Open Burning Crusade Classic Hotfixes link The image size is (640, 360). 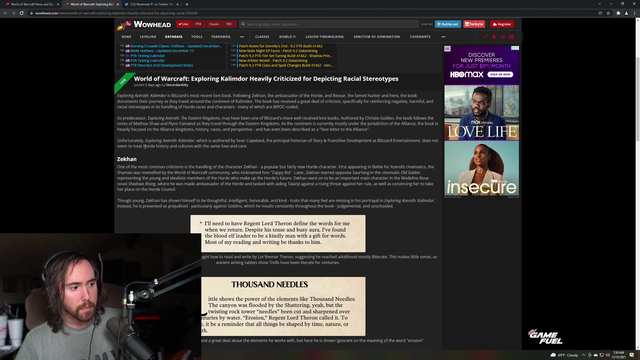(176, 46)
